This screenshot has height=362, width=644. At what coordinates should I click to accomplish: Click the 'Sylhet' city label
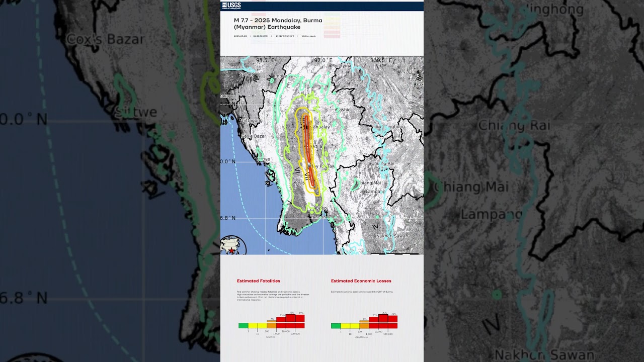247,74
